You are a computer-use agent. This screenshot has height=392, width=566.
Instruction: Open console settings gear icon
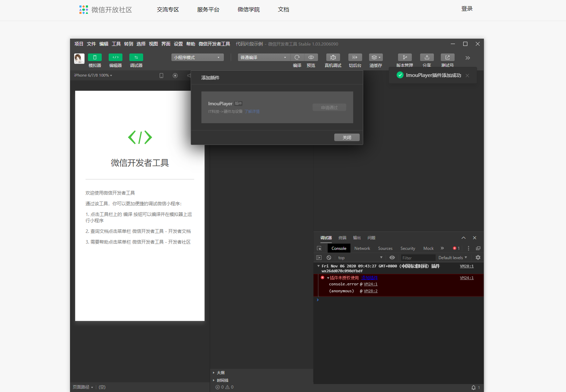[478, 257]
